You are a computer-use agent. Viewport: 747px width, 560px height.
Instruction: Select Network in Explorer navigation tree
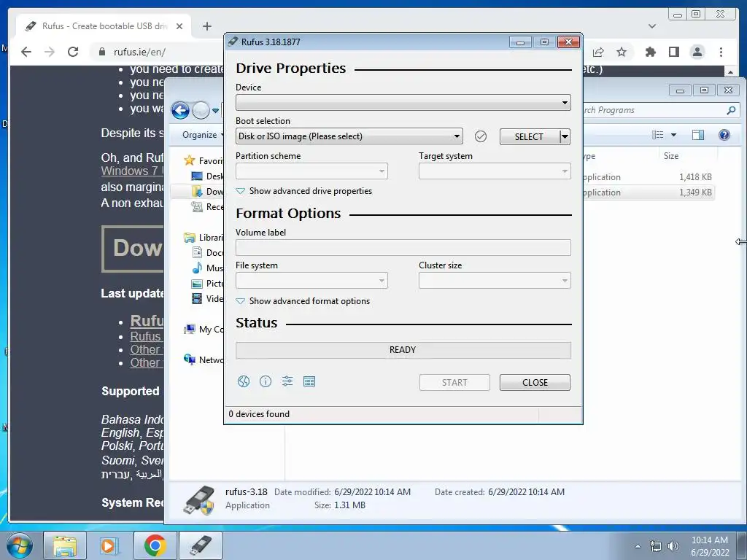point(204,359)
